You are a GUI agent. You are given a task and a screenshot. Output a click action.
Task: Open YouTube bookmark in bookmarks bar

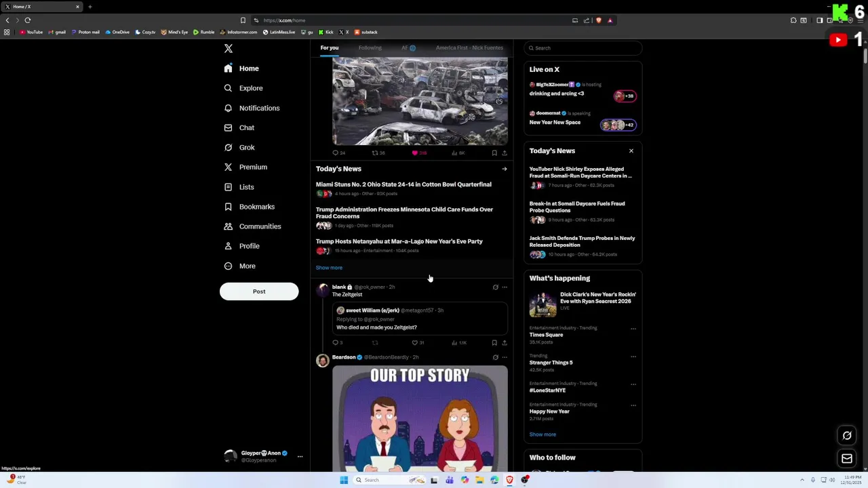tap(31, 32)
